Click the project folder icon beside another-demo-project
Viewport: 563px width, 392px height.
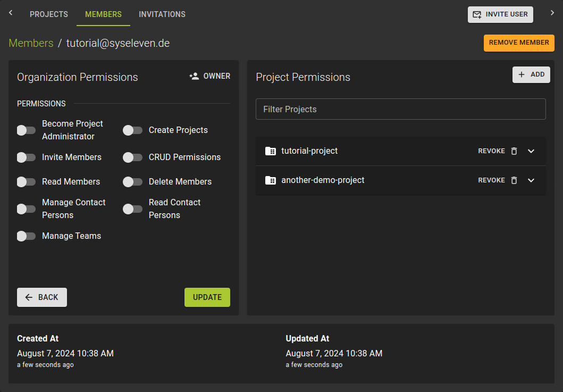271,180
